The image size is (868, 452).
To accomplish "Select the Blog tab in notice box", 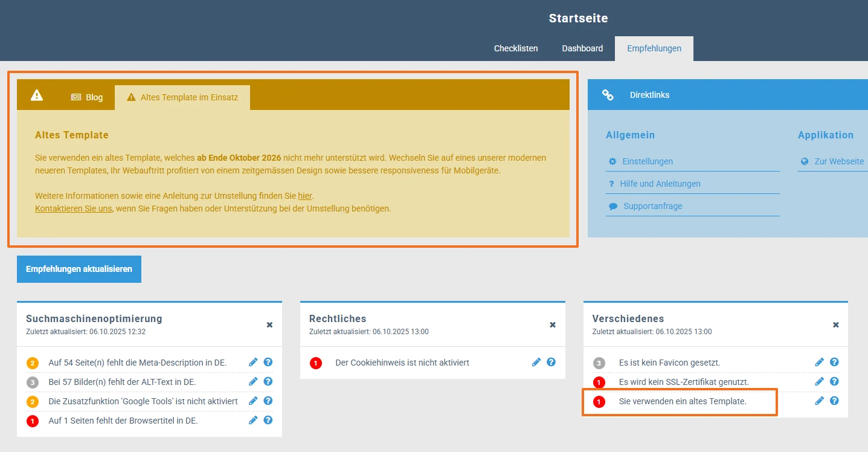I will coord(87,97).
